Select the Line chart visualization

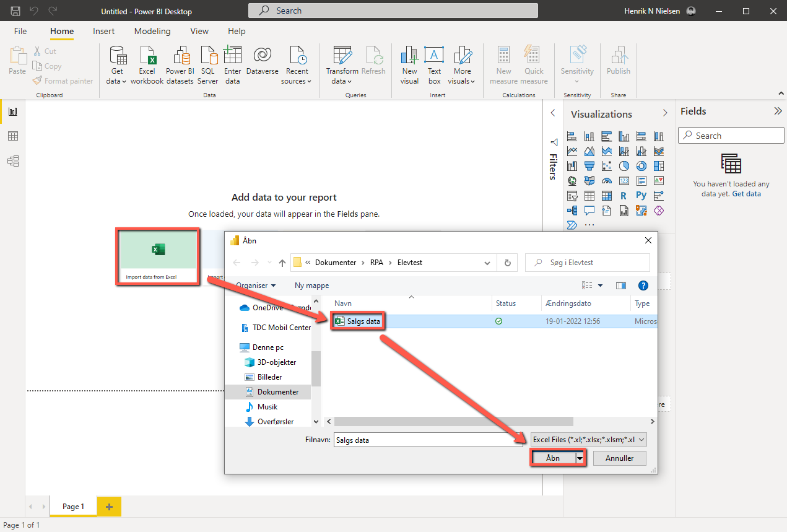tap(572, 150)
